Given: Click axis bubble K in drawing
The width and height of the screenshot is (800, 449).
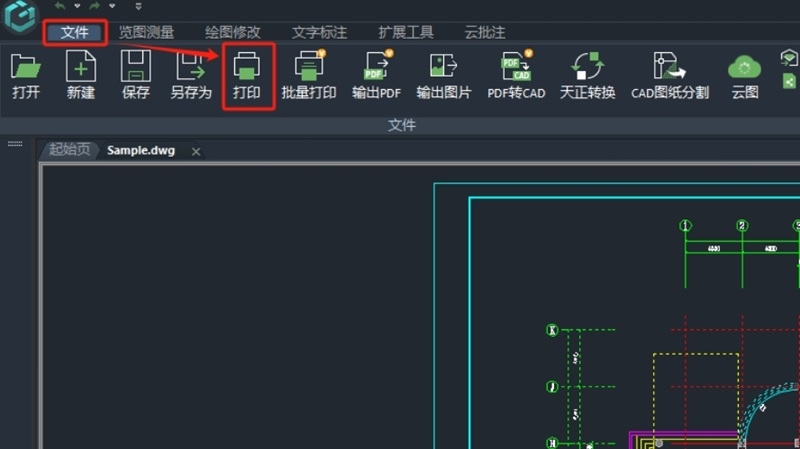Looking at the screenshot, I should tap(552, 330).
